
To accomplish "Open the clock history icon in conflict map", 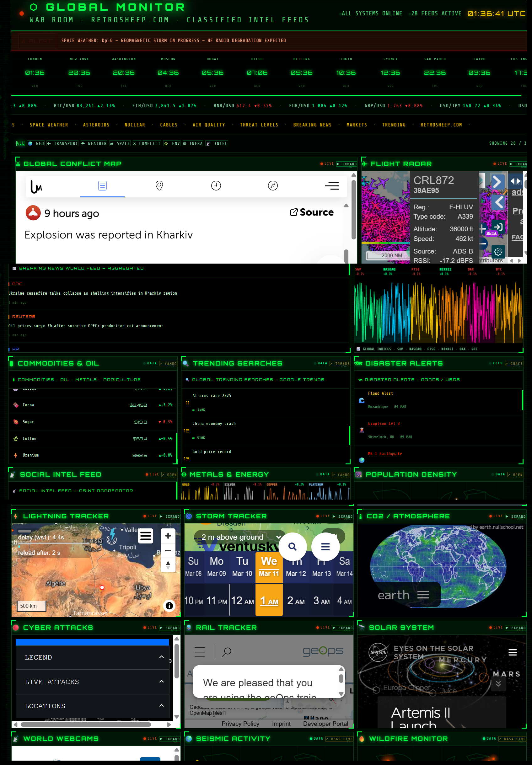I will click(x=216, y=185).
